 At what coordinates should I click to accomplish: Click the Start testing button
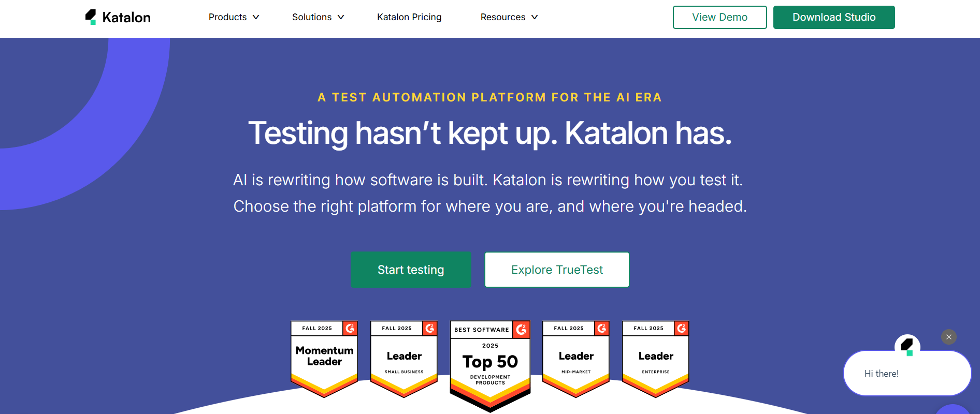point(411,269)
